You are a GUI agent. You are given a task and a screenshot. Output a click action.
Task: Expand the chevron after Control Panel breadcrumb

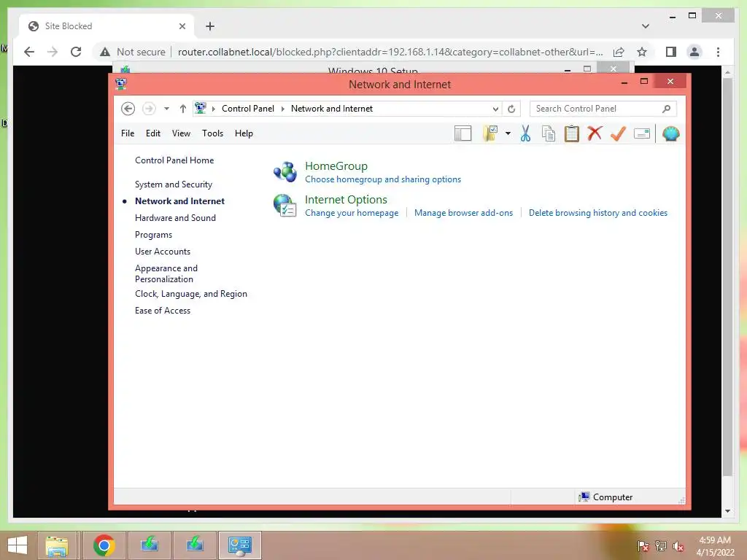[282, 109]
